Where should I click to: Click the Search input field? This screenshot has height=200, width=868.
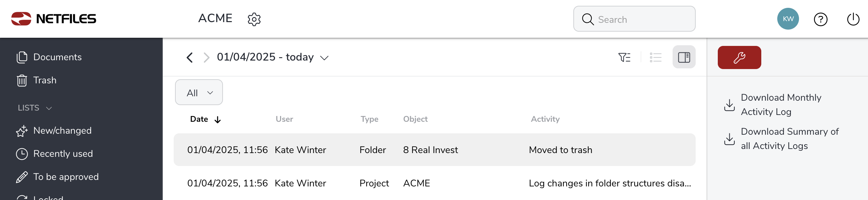coord(634,19)
